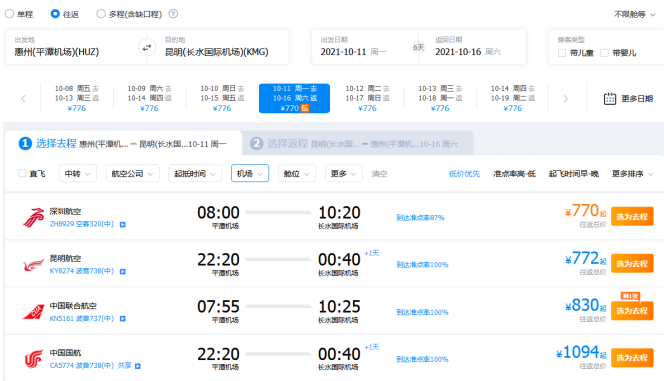
Task: Open the 机场 airport filter dropdown
Action: pos(250,174)
